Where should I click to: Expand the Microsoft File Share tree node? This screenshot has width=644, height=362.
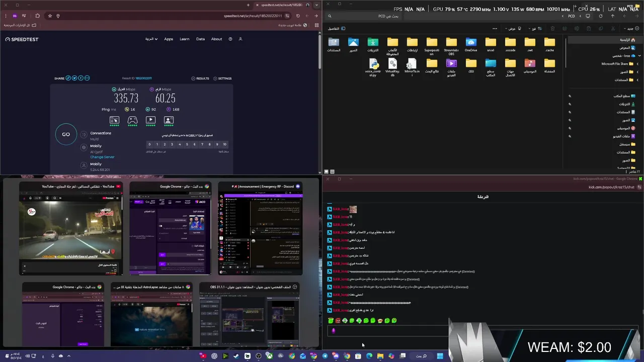[637, 64]
